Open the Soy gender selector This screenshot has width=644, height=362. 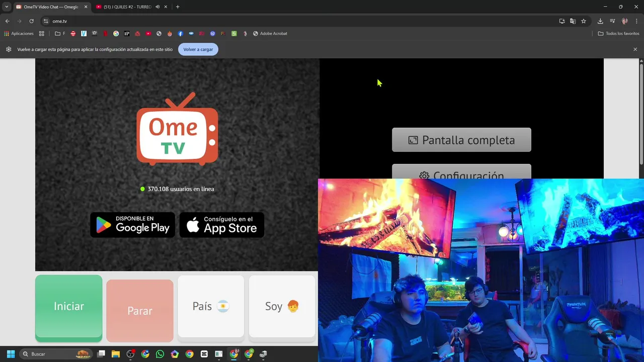point(282,306)
